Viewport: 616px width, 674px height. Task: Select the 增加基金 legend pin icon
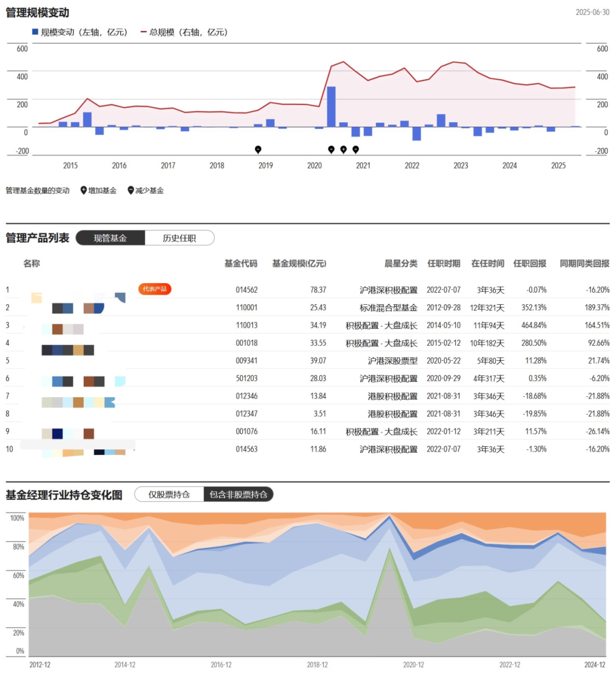[x=84, y=191]
